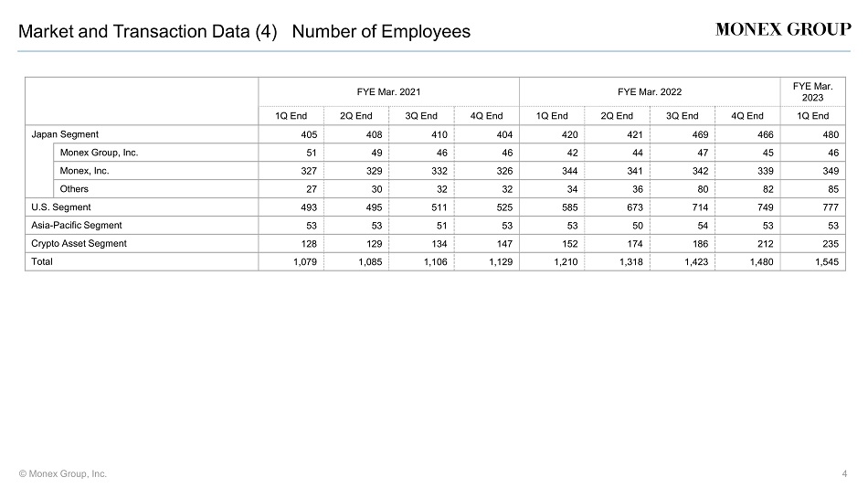Screen dimensions: 868x488
Task: Click the FYE Mar. 2021 column header
Action: point(388,92)
